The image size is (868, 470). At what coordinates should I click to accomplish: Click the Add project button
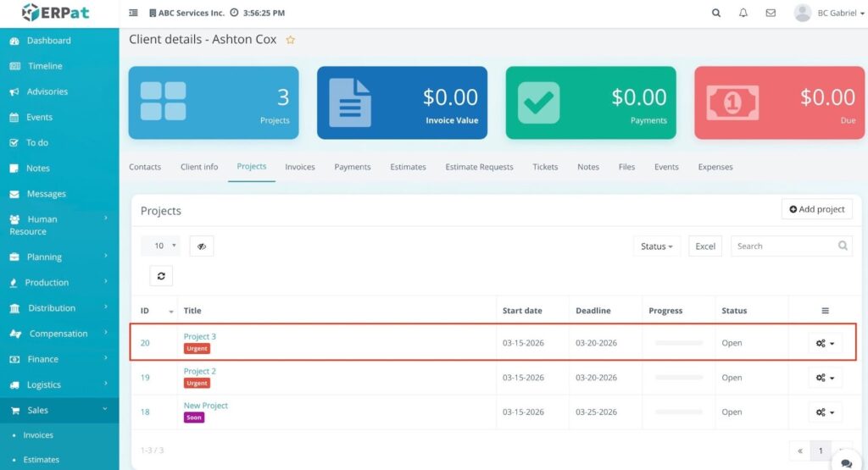(816, 209)
